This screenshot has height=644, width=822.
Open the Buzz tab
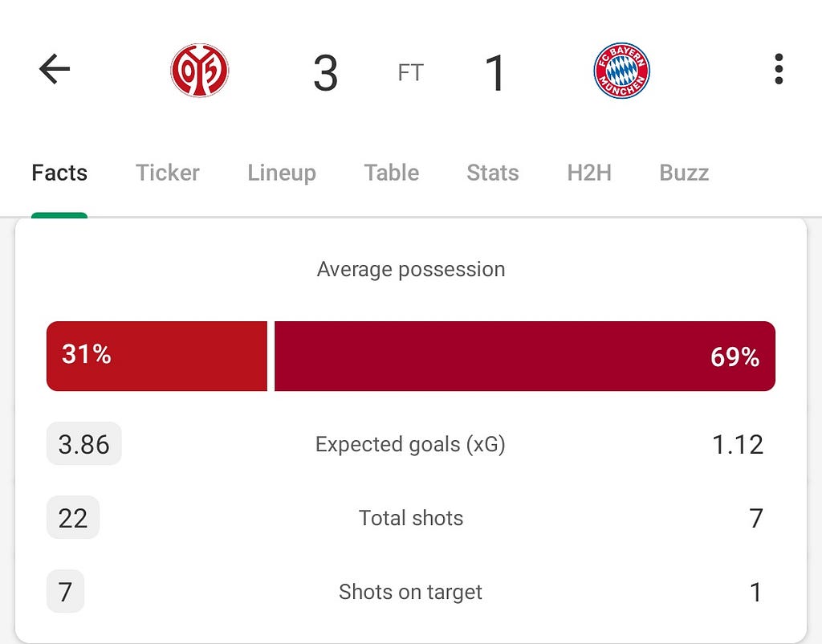(684, 173)
